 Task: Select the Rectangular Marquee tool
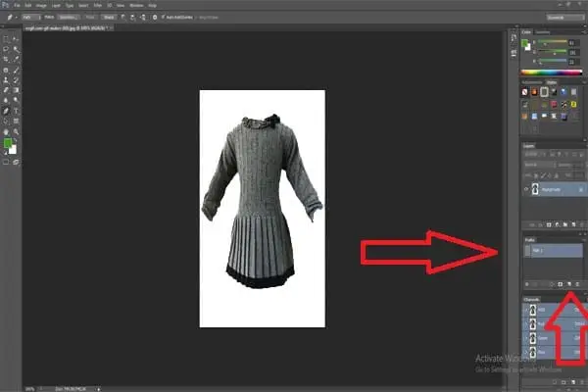point(6,39)
